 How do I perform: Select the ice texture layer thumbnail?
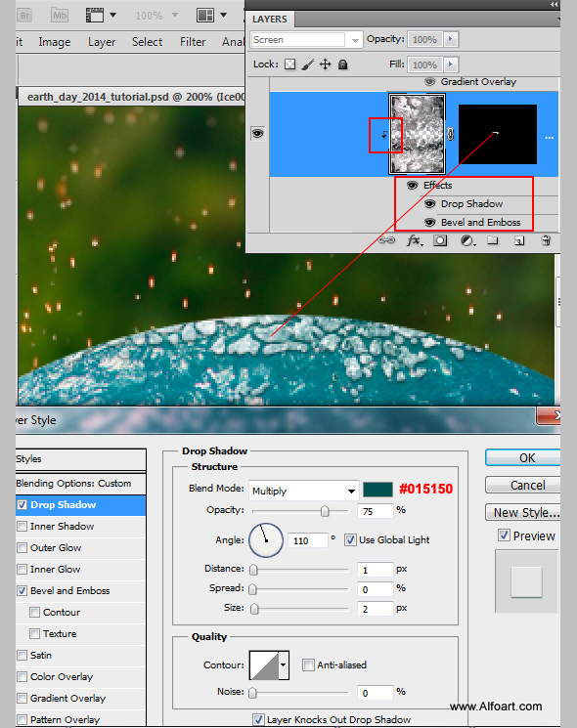point(418,134)
